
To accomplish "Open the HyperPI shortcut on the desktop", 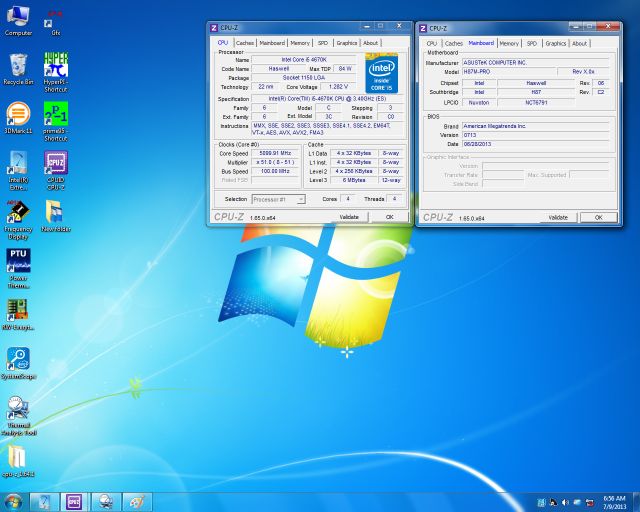I will pyautogui.click(x=56, y=66).
